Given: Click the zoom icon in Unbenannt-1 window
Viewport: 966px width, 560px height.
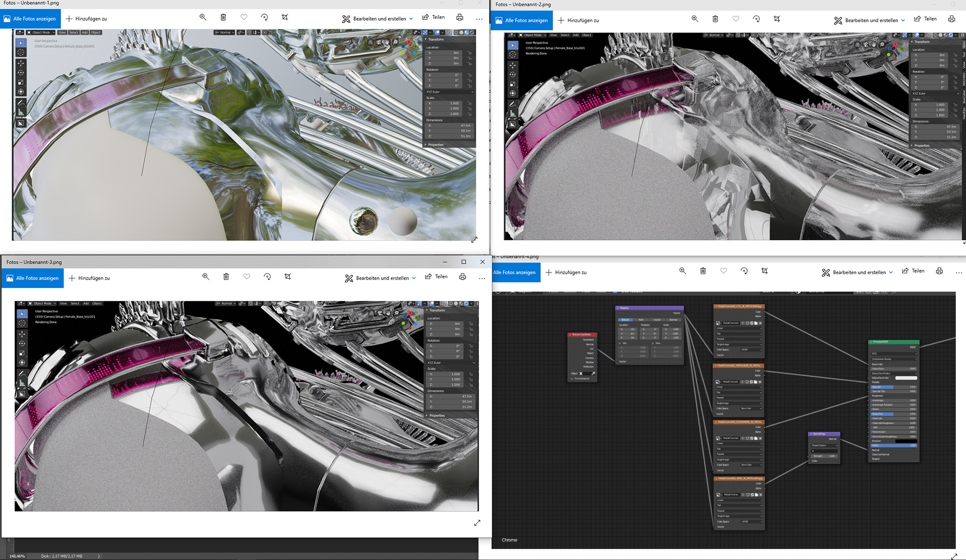Looking at the screenshot, I should [203, 17].
